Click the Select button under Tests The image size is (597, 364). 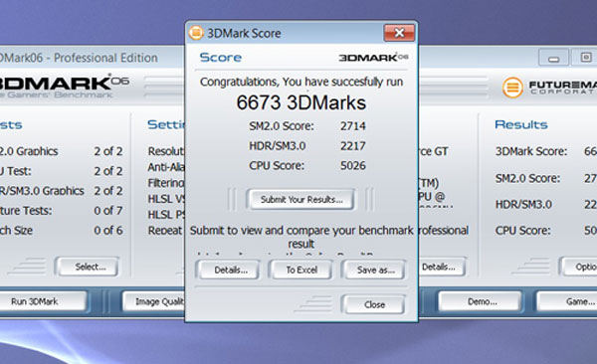point(88,267)
